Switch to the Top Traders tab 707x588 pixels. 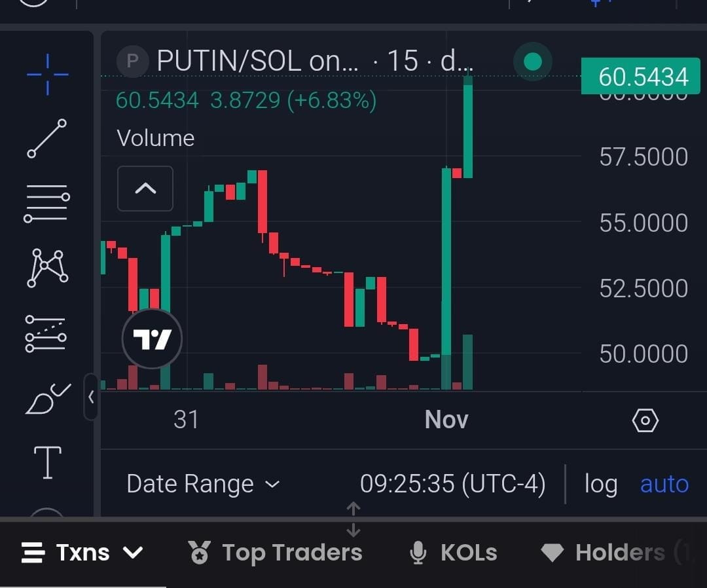pos(275,553)
